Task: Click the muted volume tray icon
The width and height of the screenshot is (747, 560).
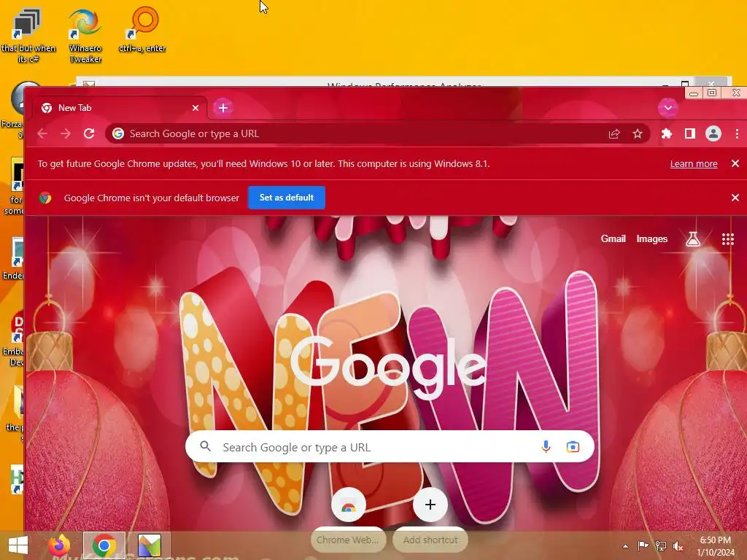Action: pyautogui.click(x=678, y=546)
